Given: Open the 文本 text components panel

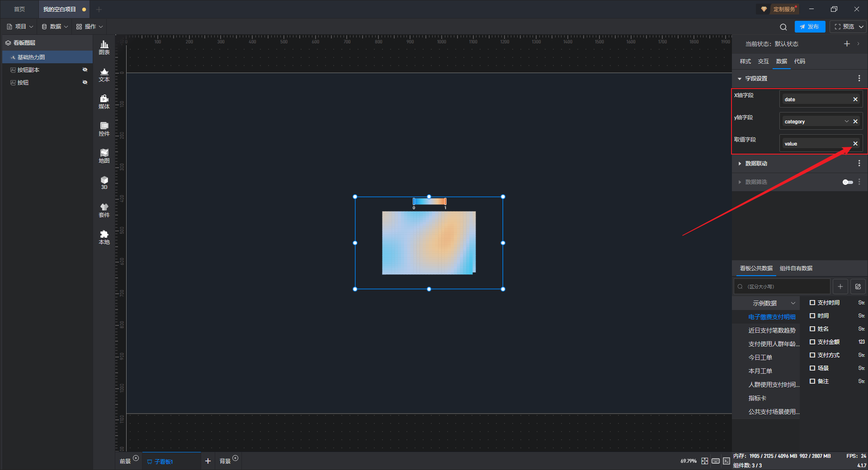Looking at the screenshot, I should [104, 74].
